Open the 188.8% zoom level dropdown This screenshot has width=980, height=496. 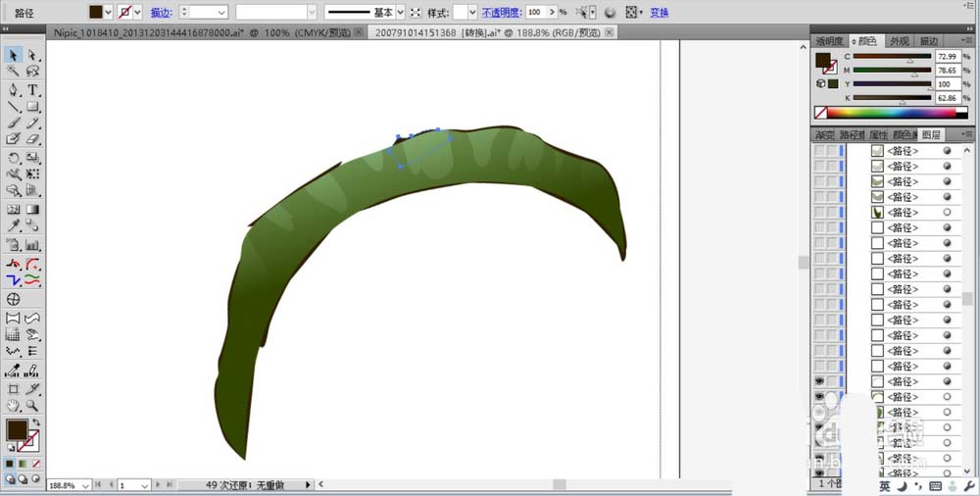tap(84, 485)
